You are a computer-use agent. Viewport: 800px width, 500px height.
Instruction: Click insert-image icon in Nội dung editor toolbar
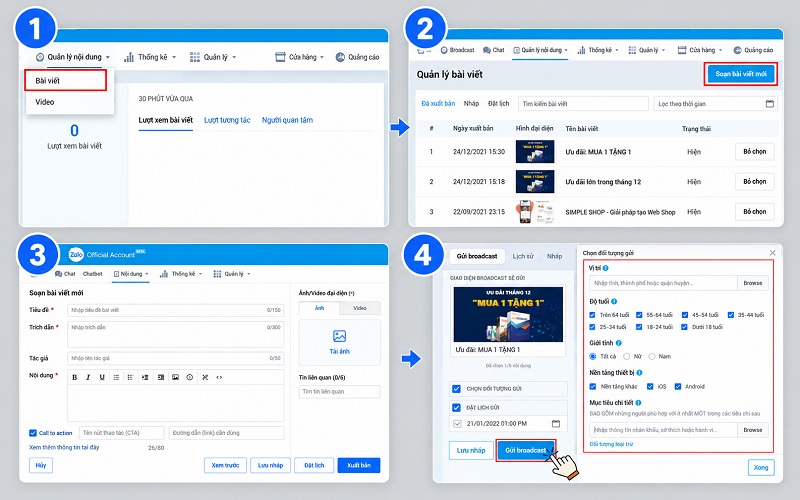click(x=176, y=378)
